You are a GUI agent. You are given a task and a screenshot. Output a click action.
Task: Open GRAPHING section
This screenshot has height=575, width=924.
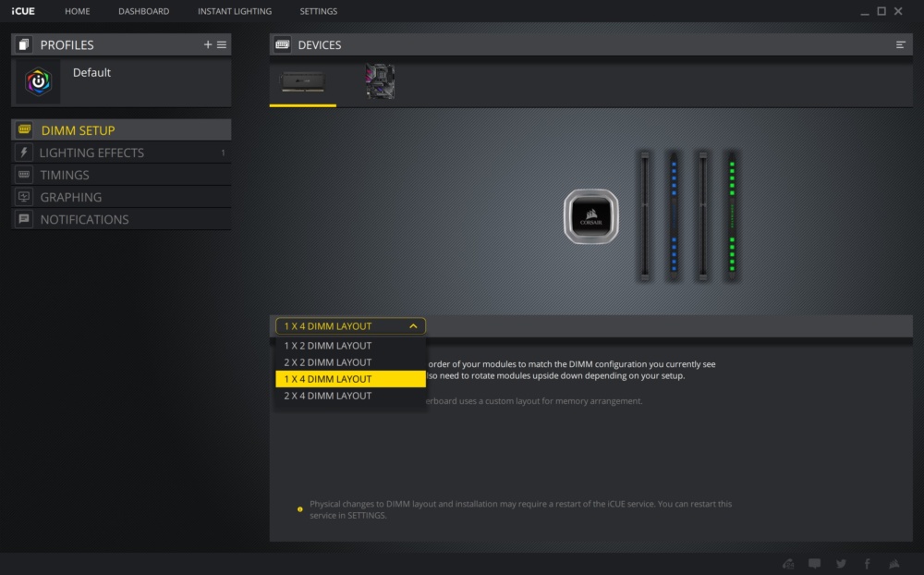tap(121, 197)
